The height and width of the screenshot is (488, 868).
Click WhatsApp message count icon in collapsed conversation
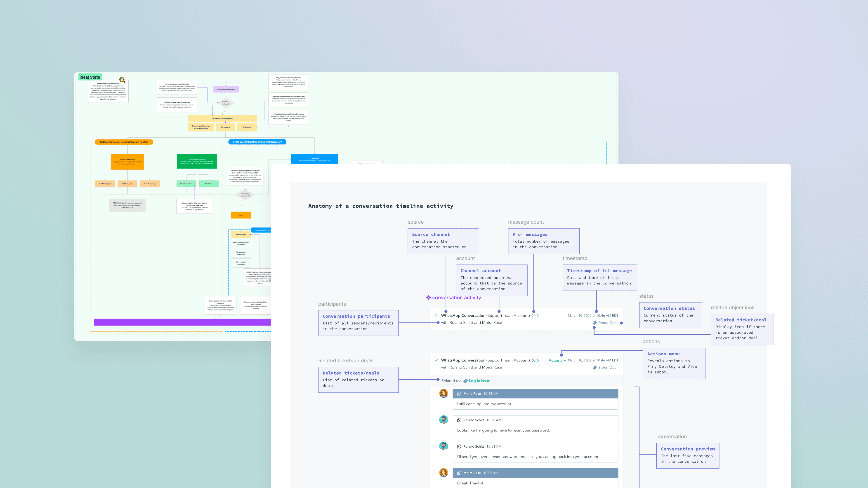tap(533, 316)
